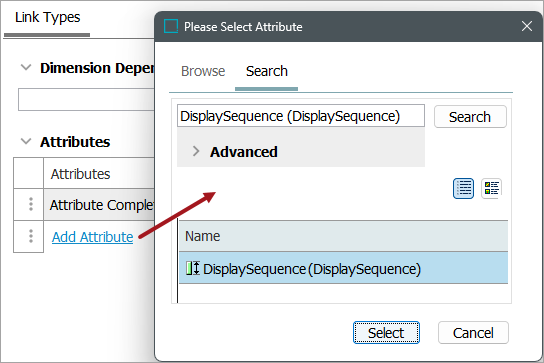Click the Dimension Dependencies input box
544x363 pixels.
coord(86,100)
